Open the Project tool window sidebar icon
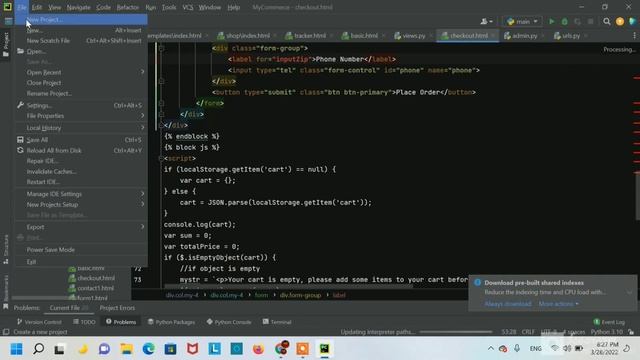 (x=6, y=44)
